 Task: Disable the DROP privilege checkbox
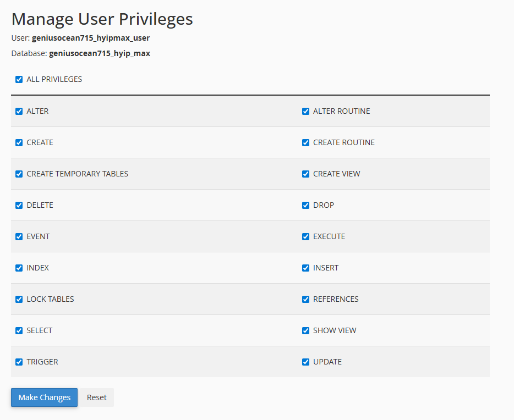coord(305,205)
